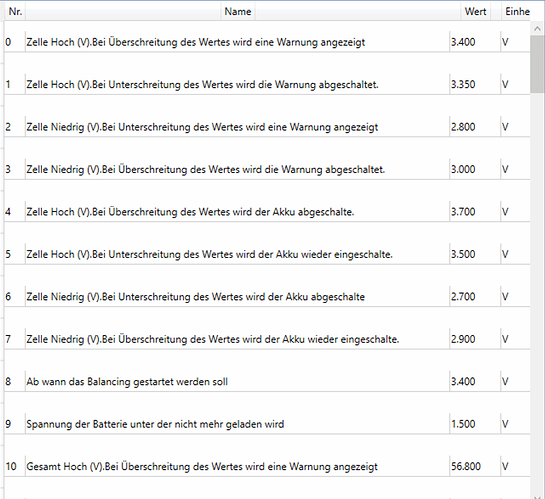The height and width of the screenshot is (499, 545).
Task: Edit the 2.800 value in row 2
Action: pyautogui.click(x=475, y=127)
